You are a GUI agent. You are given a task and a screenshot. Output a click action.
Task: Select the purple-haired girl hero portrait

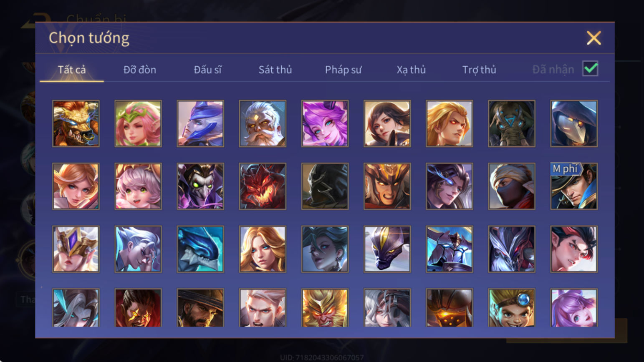pyautogui.click(x=325, y=123)
